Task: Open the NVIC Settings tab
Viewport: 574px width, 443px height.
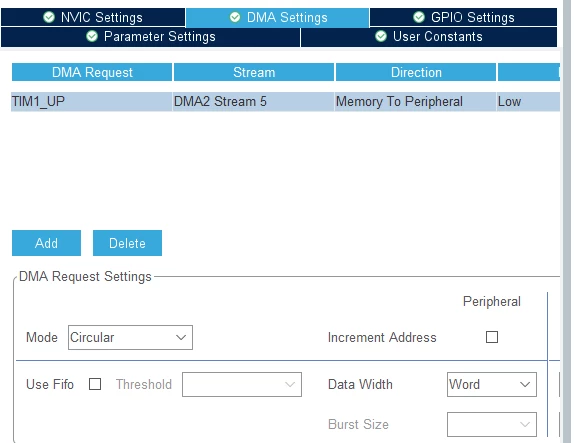Action: (93, 17)
